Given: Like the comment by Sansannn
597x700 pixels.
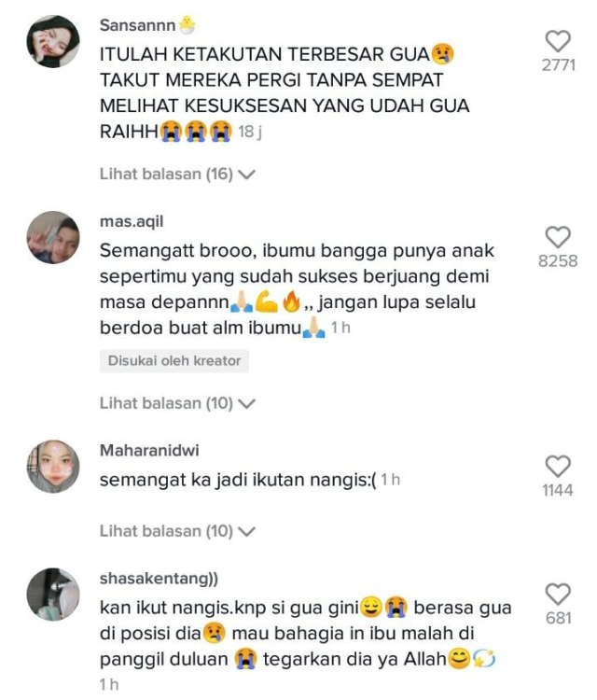Looking at the screenshot, I should tap(558, 41).
